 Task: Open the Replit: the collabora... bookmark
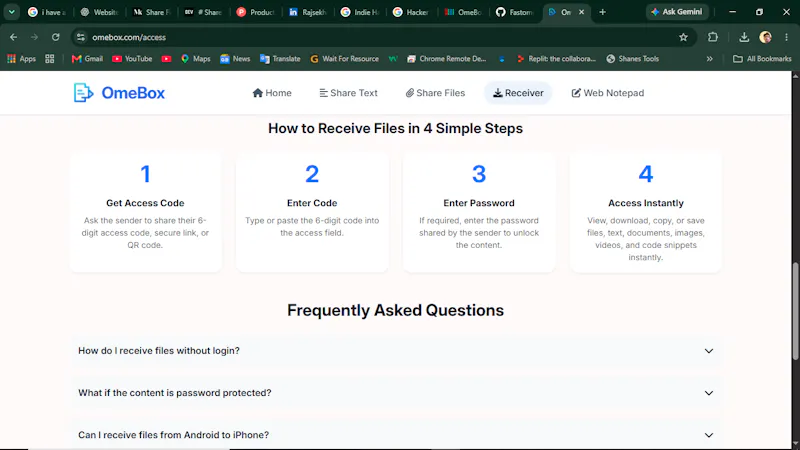coord(556,59)
